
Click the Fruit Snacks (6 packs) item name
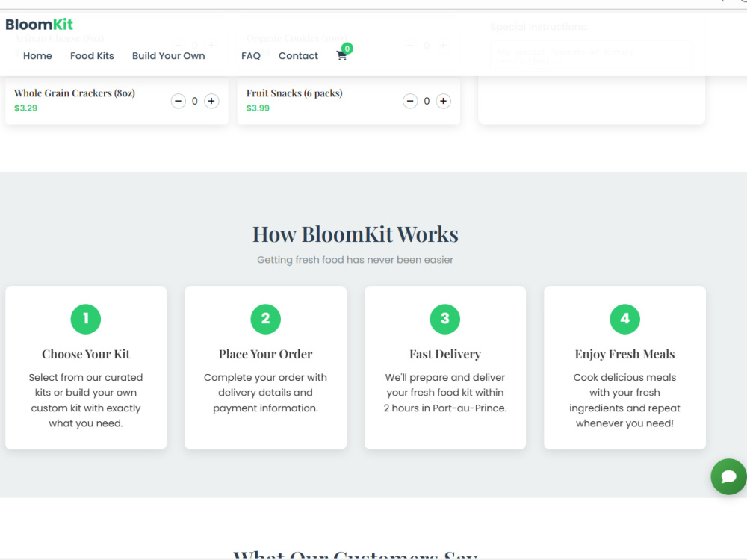tap(294, 93)
